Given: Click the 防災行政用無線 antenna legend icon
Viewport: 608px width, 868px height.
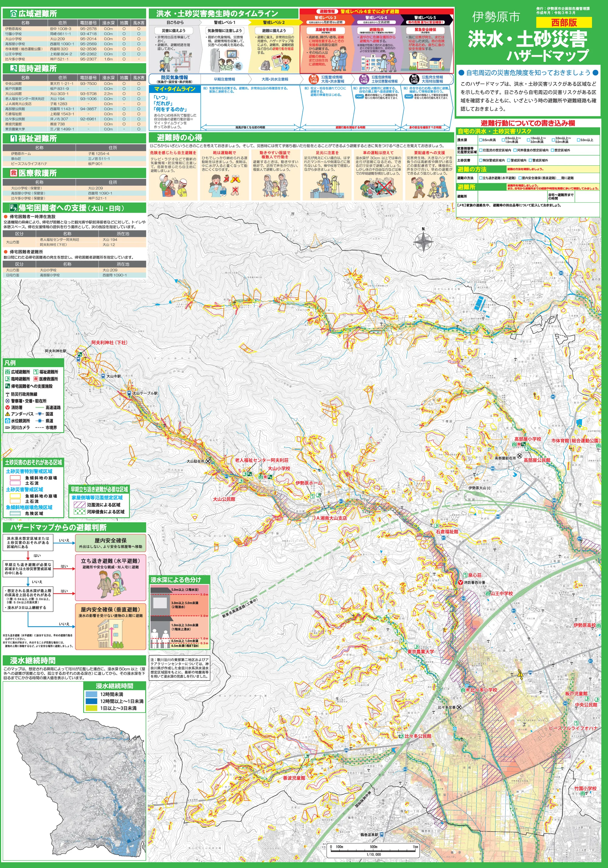Looking at the screenshot, I should [8, 394].
